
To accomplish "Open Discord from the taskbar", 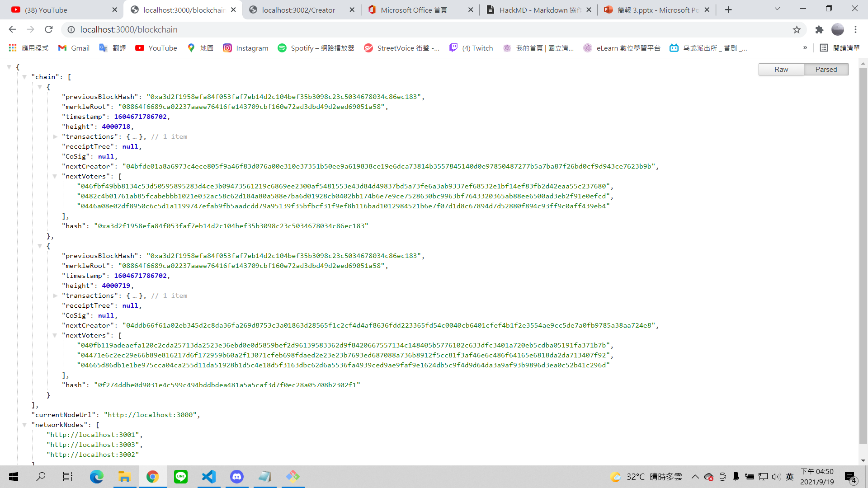I will 237,476.
